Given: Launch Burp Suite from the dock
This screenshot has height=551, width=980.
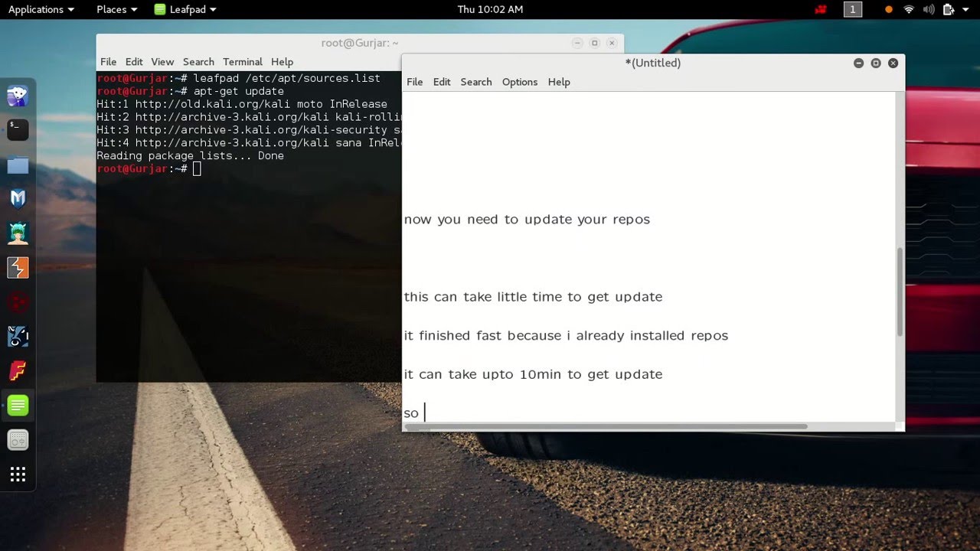Looking at the screenshot, I should pos(18,268).
